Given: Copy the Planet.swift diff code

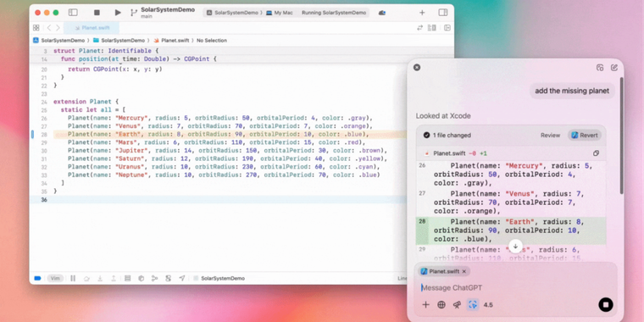Looking at the screenshot, I should pos(596,153).
